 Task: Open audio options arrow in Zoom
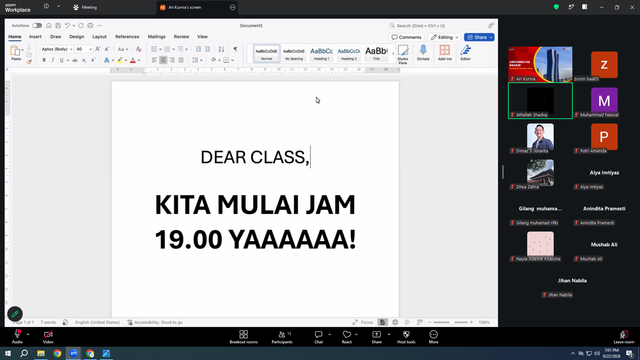(28, 335)
